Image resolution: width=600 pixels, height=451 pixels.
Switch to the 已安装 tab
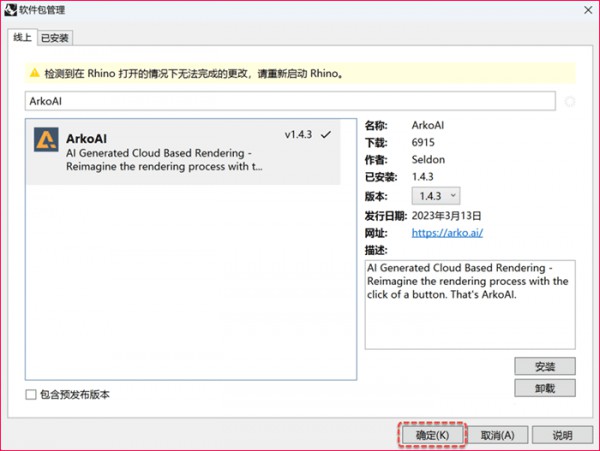(x=55, y=38)
